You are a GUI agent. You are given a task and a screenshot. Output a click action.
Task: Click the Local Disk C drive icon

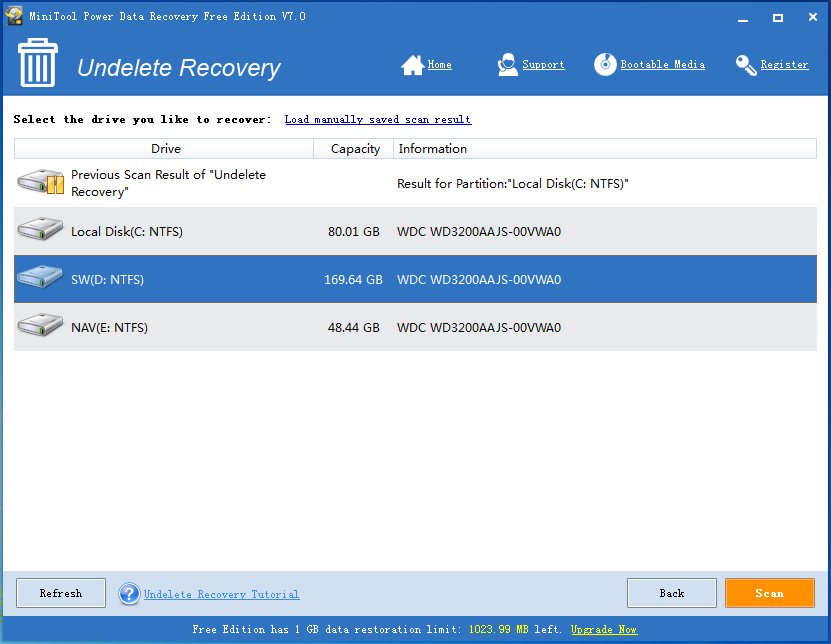tap(40, 229)
